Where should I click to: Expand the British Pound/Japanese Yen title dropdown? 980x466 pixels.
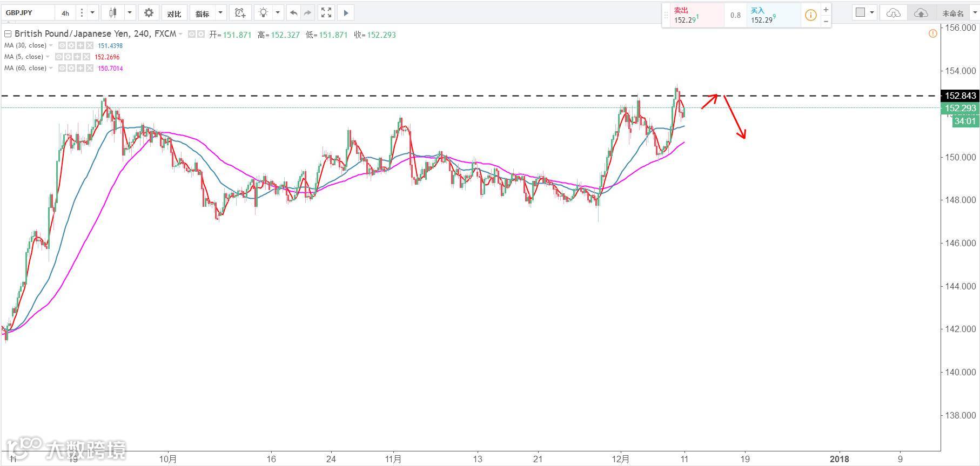(180, 34)
